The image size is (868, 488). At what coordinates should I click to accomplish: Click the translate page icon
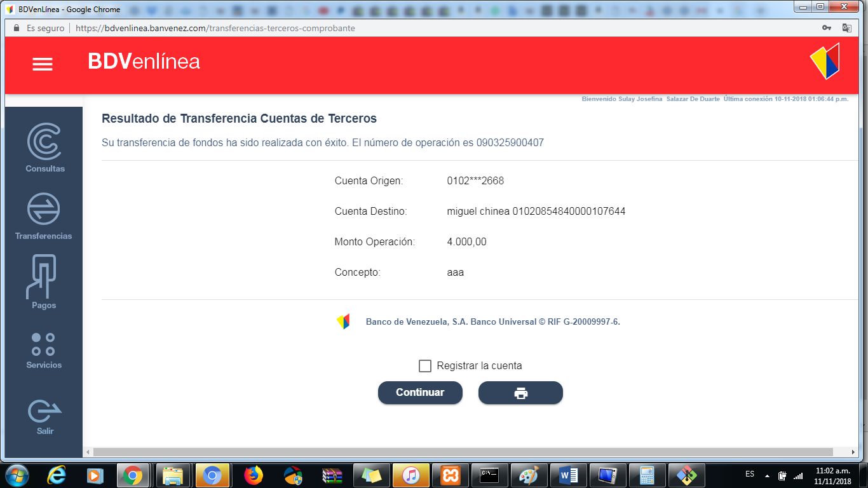click(847, 28)
